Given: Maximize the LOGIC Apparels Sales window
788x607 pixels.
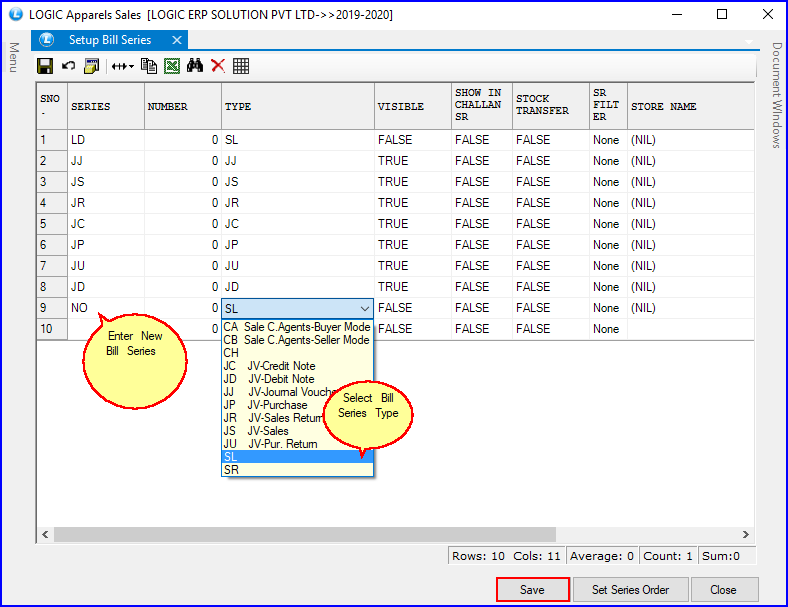Looking at the screenshot, I should click(x=722, y=14).
